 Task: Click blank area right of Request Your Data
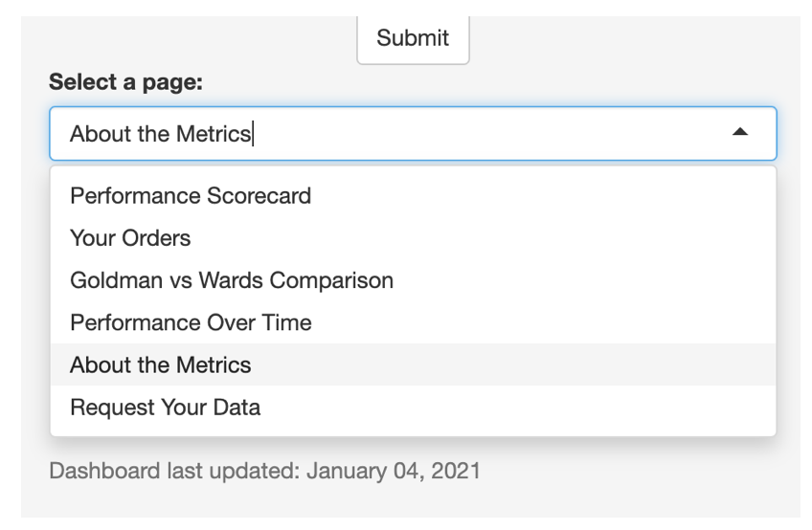(518, 408)
